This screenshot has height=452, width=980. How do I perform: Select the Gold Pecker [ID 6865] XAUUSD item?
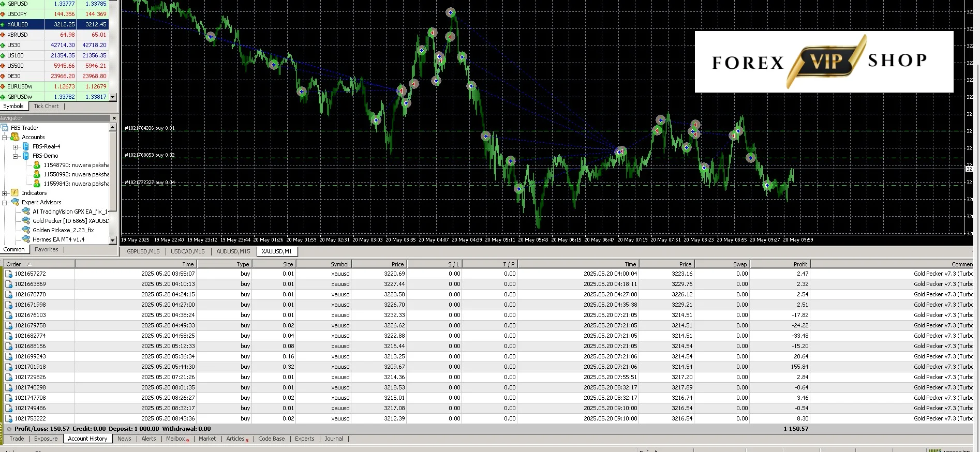click(x=70, y=221)
